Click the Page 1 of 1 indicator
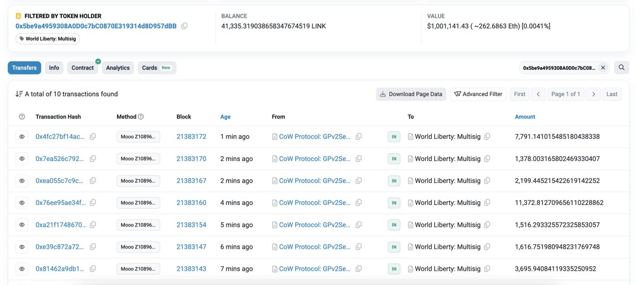 click(566, 94)
